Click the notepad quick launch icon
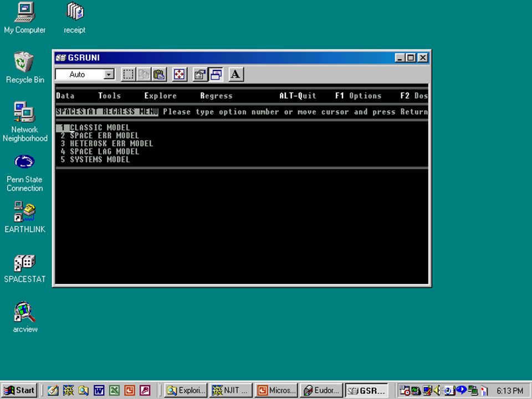 [53, 391]
